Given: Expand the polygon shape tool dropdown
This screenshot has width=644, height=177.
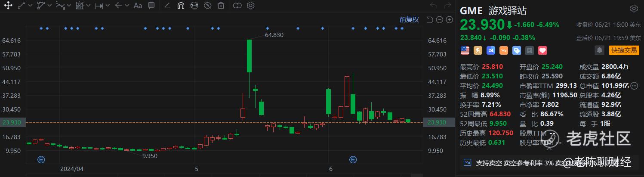Looking at the screenshot, I should 50,6.
